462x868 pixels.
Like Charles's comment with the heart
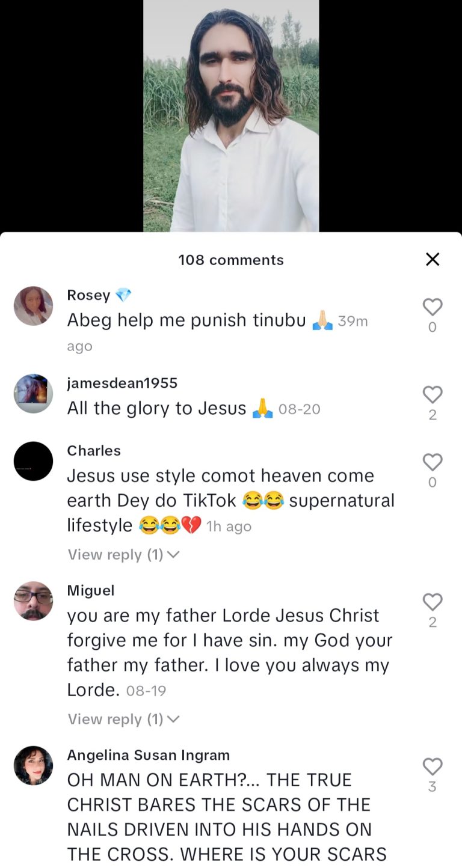coord(432,462)
